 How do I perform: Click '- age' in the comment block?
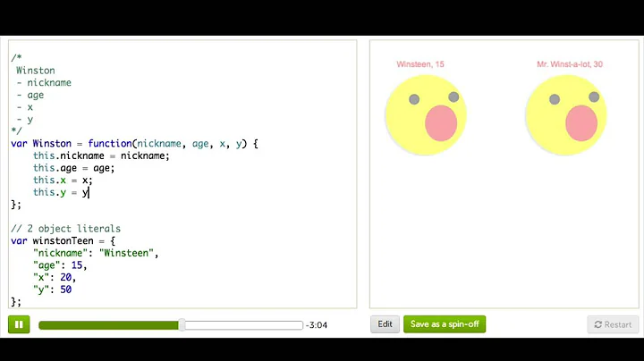(30, 96)
